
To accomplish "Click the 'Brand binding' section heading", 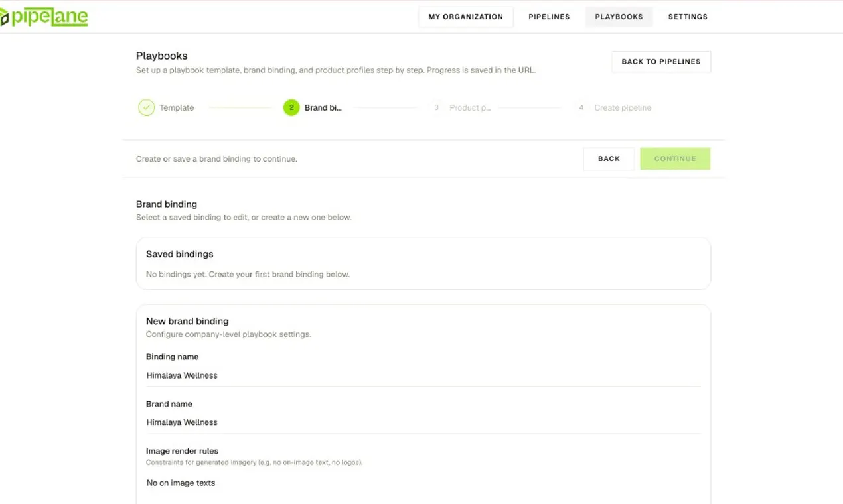I will pyautogui.click(x=167, y=204).
